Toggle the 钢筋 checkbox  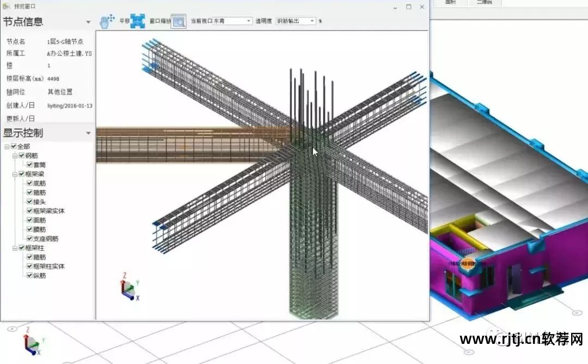point(22,155)
